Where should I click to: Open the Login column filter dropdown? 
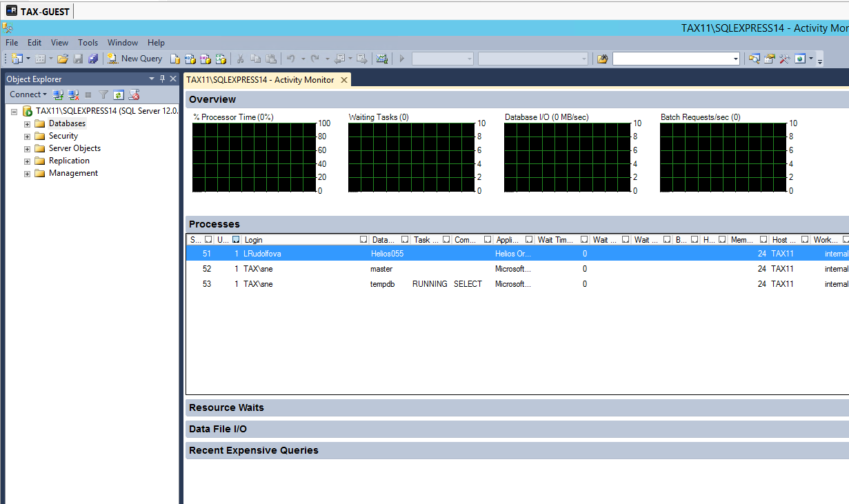pyautogui.click(x=363, y=240)
